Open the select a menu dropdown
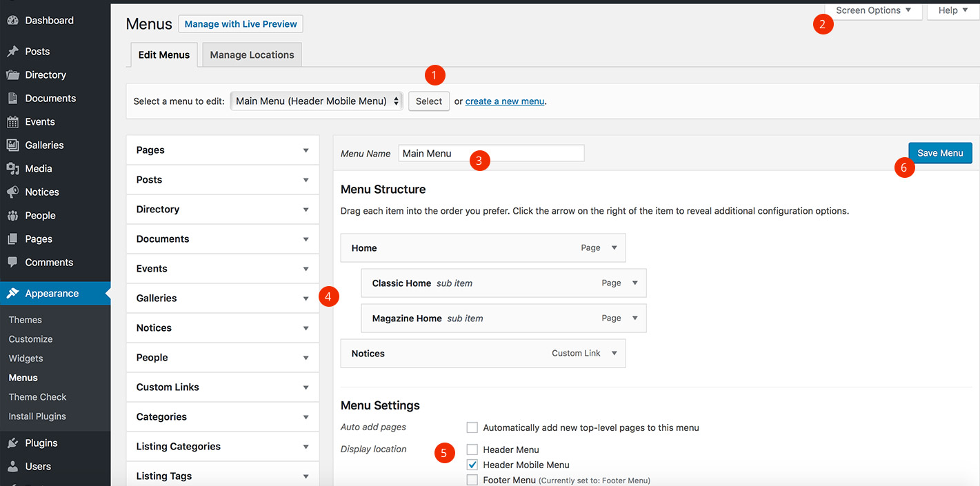Screen dimensions: 980x486 coord(317,101)
